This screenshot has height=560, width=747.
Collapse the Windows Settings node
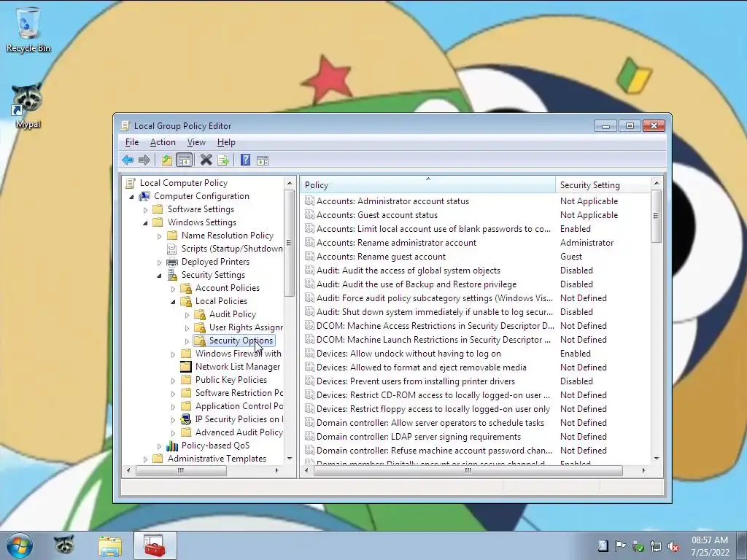click(x=146, y=223)
